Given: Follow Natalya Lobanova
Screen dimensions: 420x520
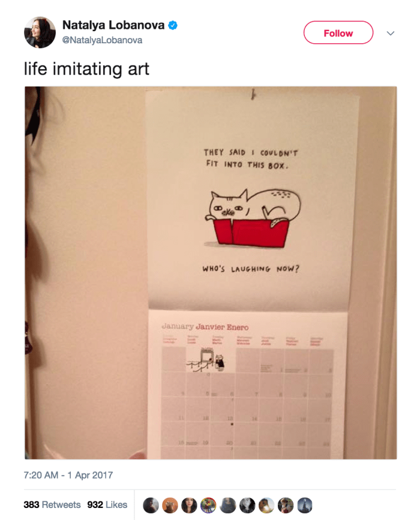Looking at the screenshot, I should tap(338, 32).
